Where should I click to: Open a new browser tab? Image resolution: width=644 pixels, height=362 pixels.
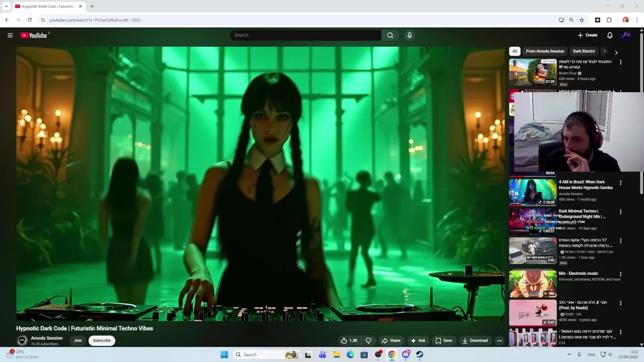pos(92,6)
